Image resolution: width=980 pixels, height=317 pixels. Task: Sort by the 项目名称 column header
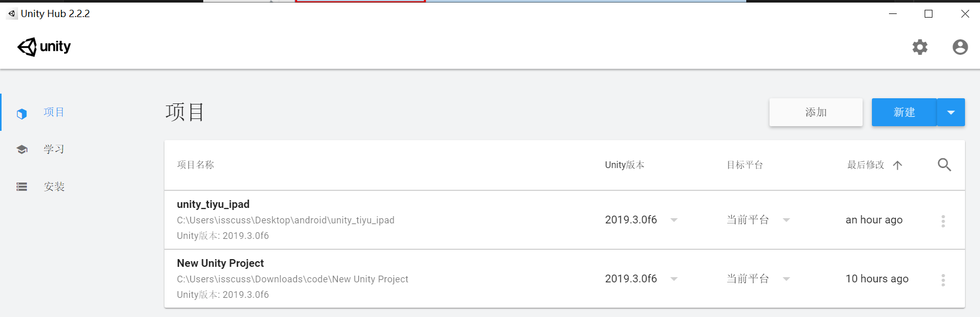[x=195, y=165]
